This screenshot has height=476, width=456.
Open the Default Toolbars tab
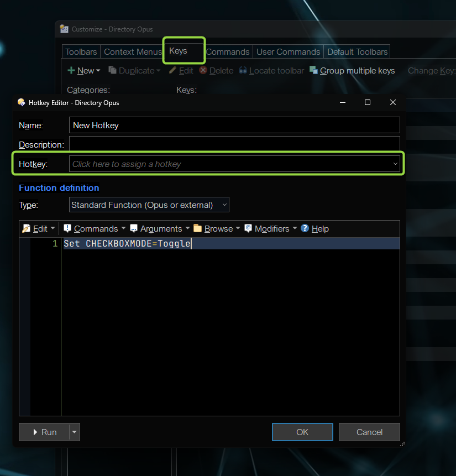click(x=357, y=51)
